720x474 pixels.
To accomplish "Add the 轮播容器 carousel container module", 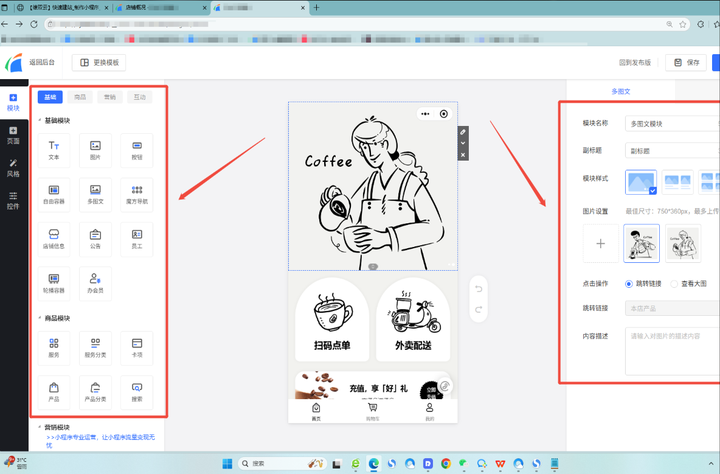I will (54, 284).
